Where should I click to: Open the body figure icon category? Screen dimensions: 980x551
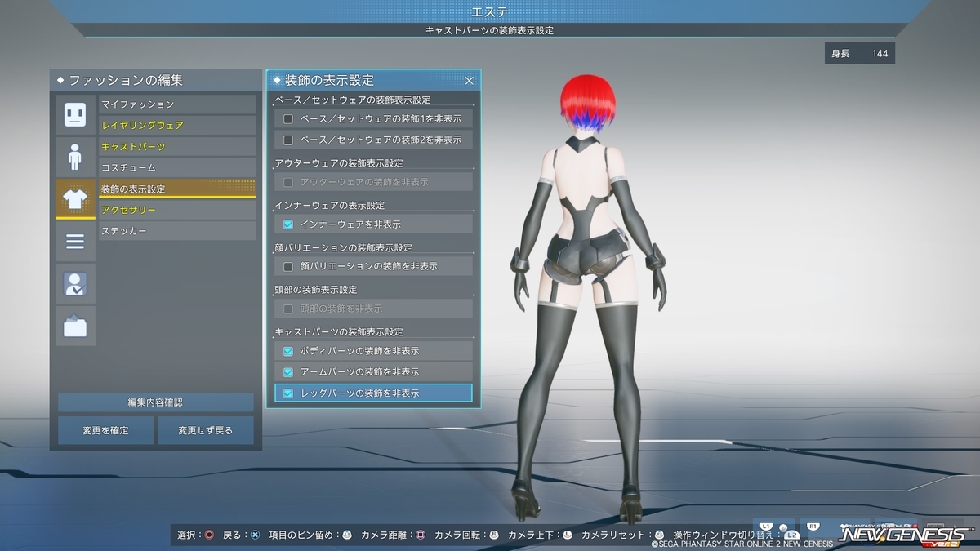coord(75,156)
